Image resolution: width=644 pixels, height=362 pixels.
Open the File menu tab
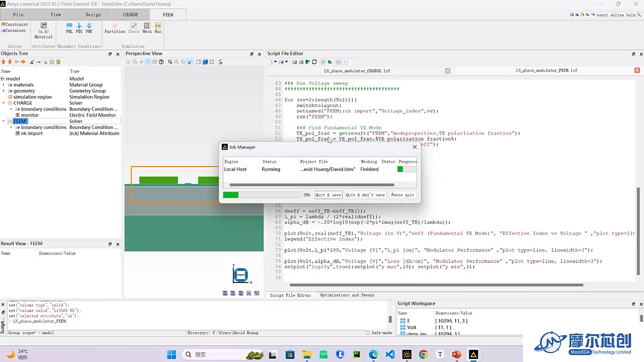tap(18, 15)
